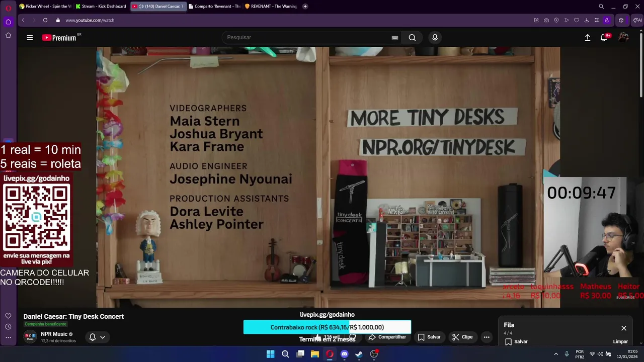Open Opera sidebar three-dot settings
Image resolution: width=644 pixels, height=362 pixels.
8,338
